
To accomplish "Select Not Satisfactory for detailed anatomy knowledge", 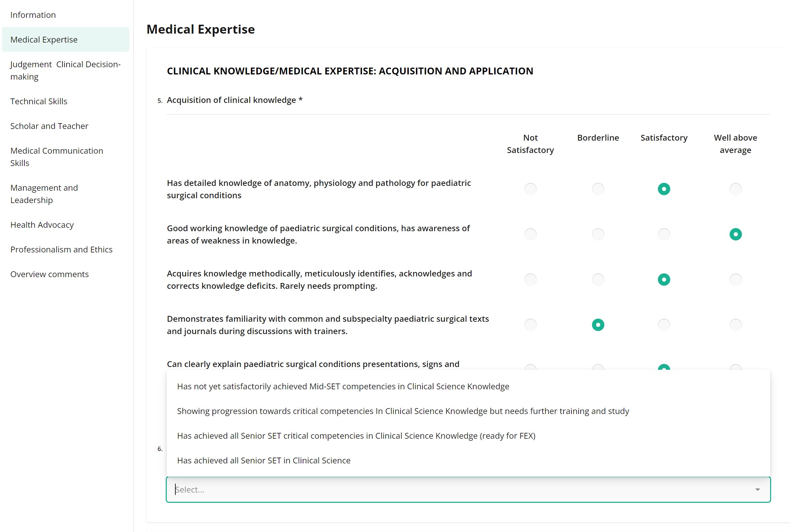I will tap(530, 189).
